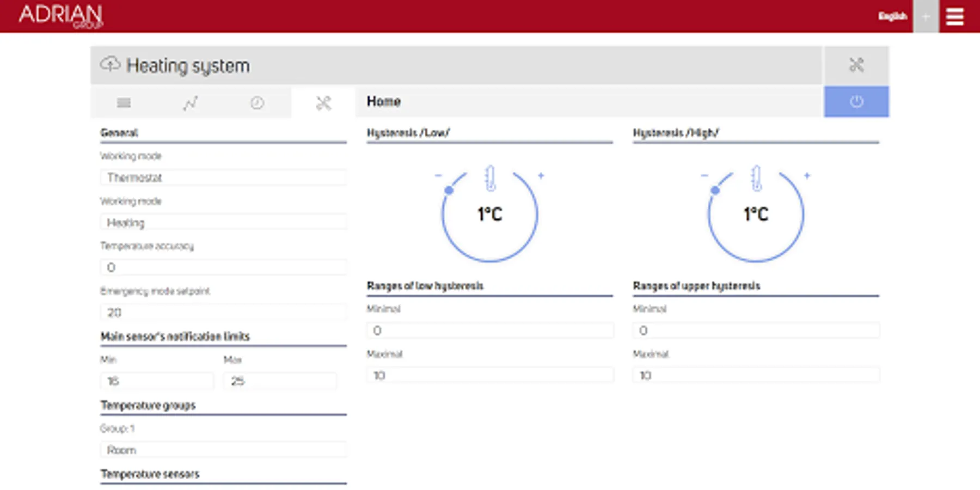Click the Ranges of low hysteresis heading
Image resolution: width=980 pixels, height=490 pixels.
pyautogui.click(x=425, y=286)
